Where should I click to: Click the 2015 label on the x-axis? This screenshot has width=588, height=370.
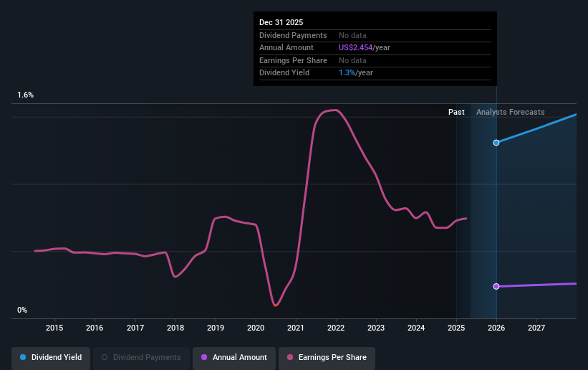coord(54,328)
